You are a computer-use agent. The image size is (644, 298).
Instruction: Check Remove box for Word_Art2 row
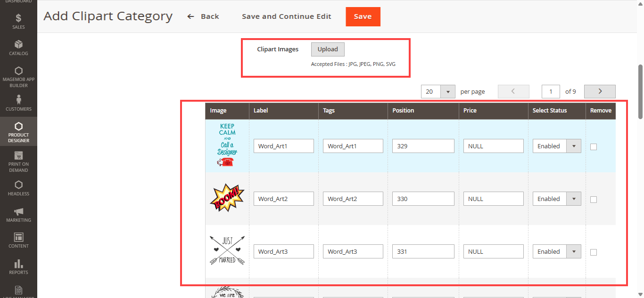(x=594, y=200)
